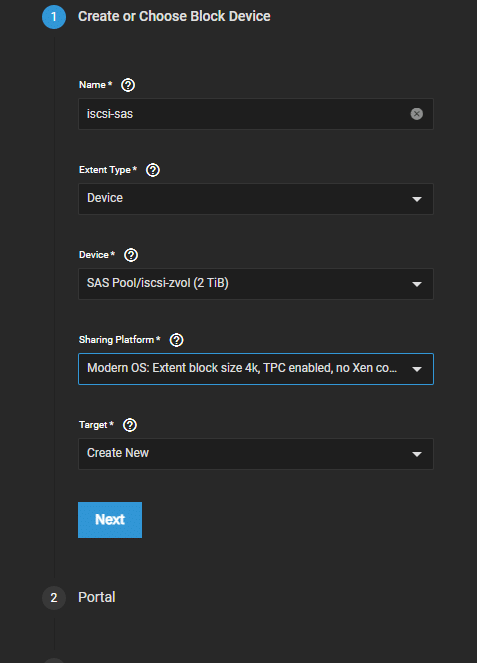The width and height of the screenshot is (477, 663).
Task: Click the Next button
Action: [110, 520]
